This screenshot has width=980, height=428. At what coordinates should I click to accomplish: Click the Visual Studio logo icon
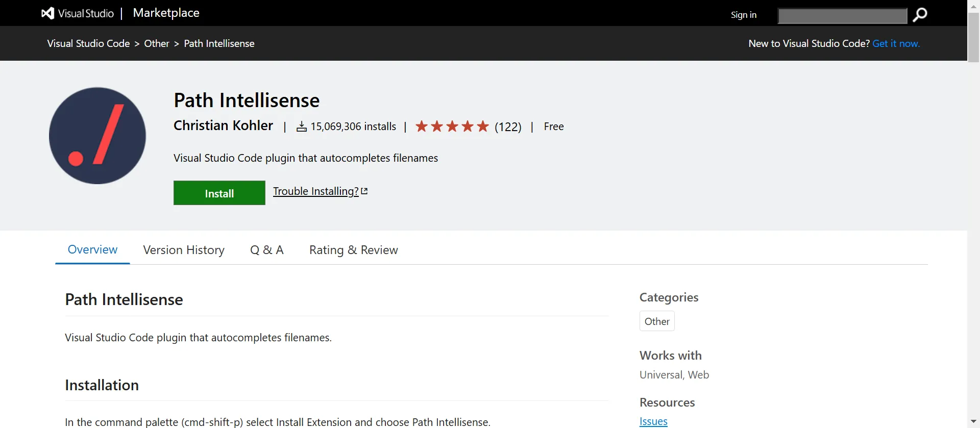tap(48, 13)
